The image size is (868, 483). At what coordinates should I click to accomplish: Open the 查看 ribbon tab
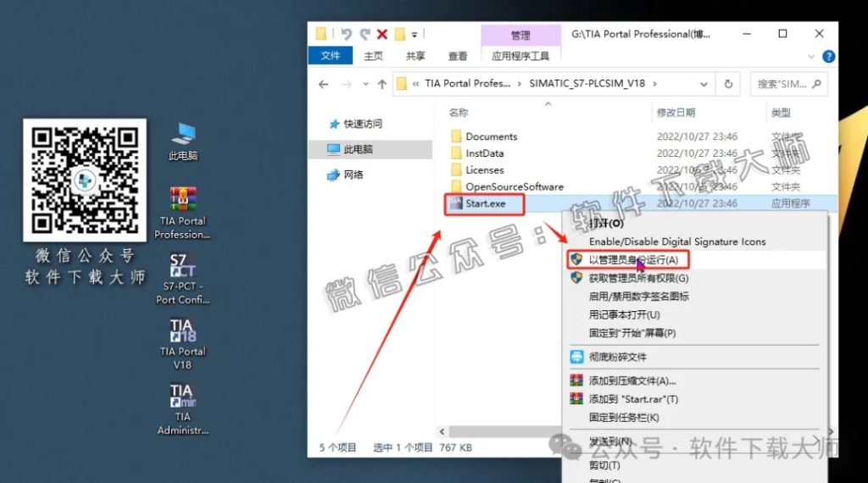click(458, 56)
